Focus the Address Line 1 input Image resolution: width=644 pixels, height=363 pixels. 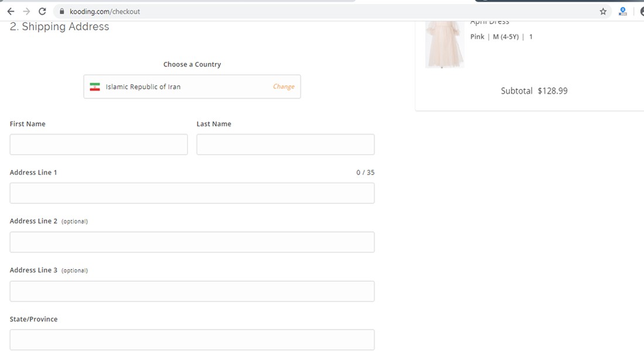pyautogui.click(x=192, y=193)
